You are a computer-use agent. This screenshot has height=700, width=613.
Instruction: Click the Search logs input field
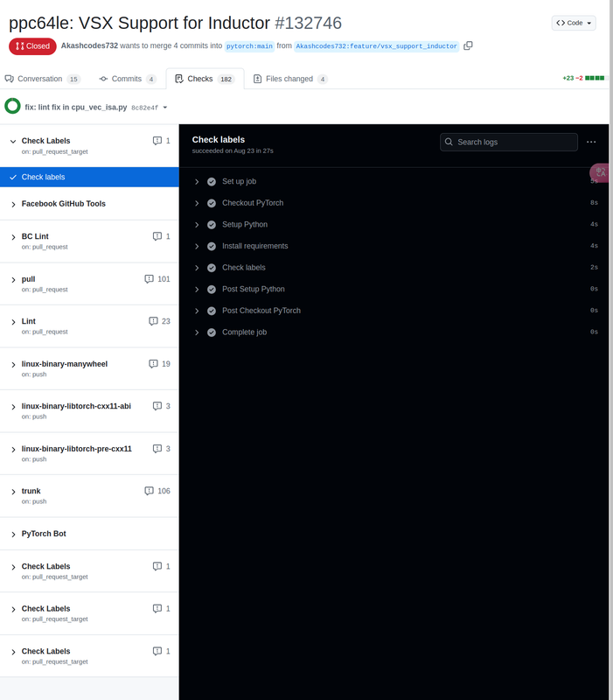(509, 142)
